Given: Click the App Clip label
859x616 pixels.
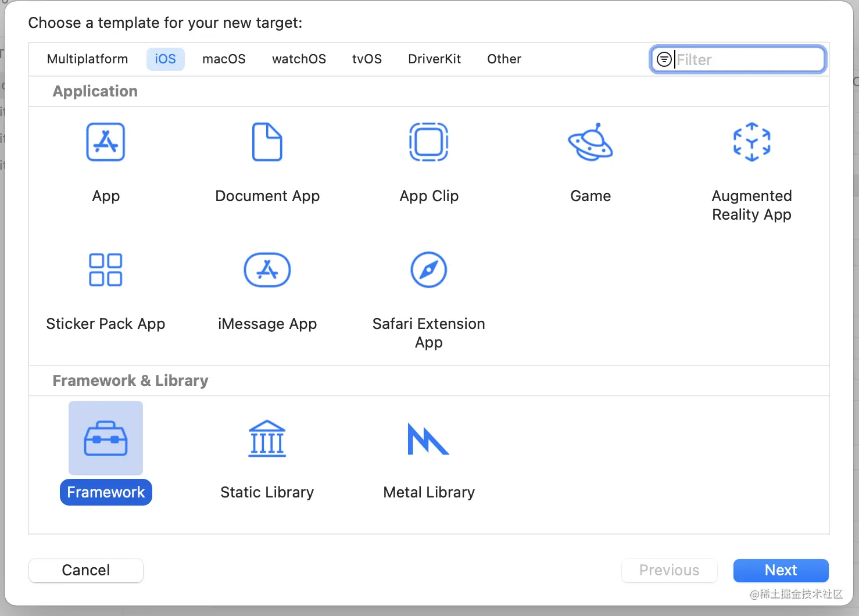Looking at the screenshot, I should pyautogui.click(x=429, y=196).
